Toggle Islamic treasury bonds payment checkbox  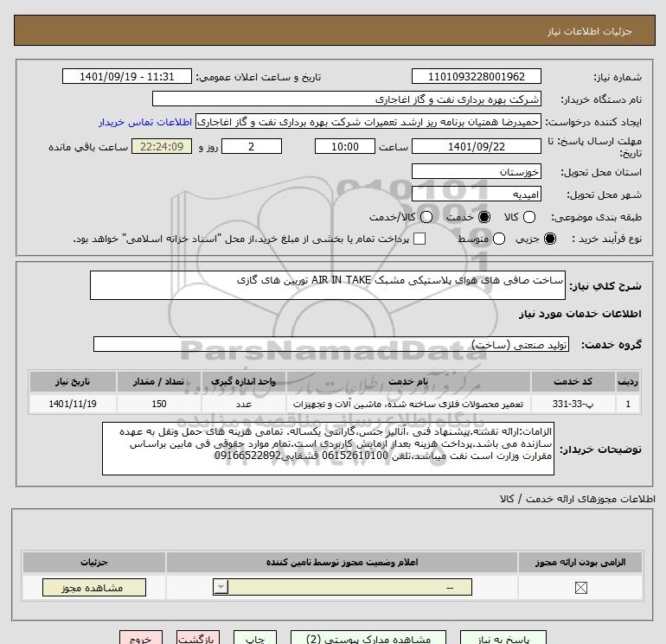[x=419, y=239]
